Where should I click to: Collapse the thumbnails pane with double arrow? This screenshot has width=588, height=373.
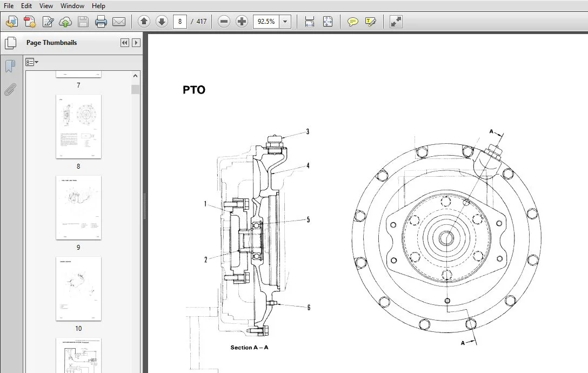125,43
